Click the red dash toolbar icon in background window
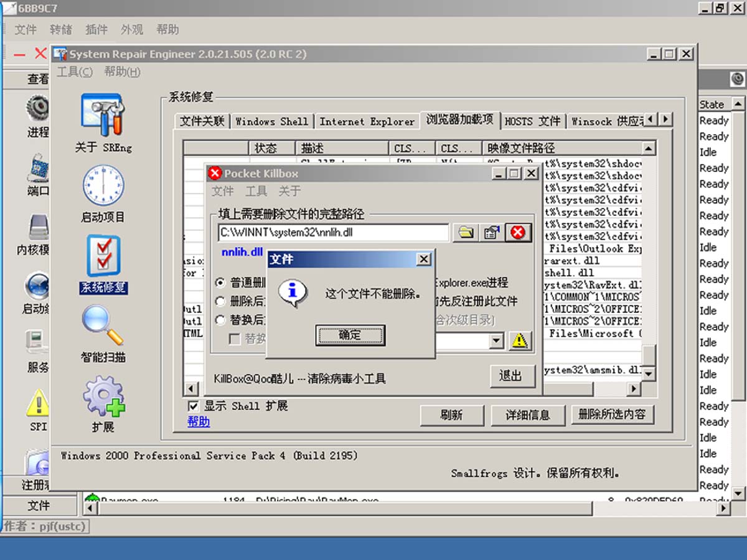 tap(19, 54)
